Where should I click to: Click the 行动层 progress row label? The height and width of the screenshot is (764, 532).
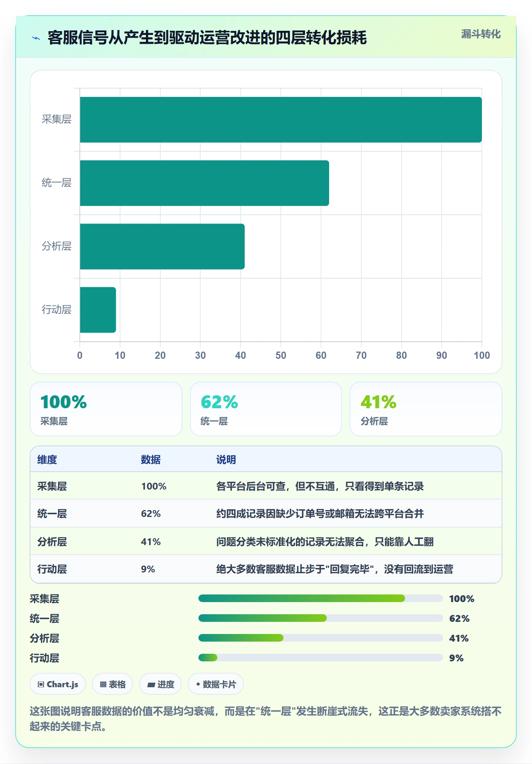pyautogui.click(x=44, y=658)
